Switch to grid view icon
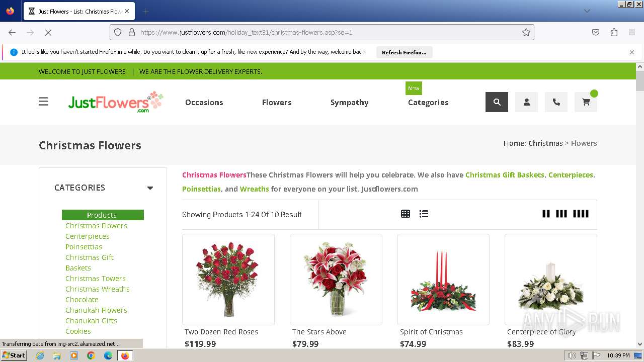This screenshot has width=644, height=362. [406, 214]
